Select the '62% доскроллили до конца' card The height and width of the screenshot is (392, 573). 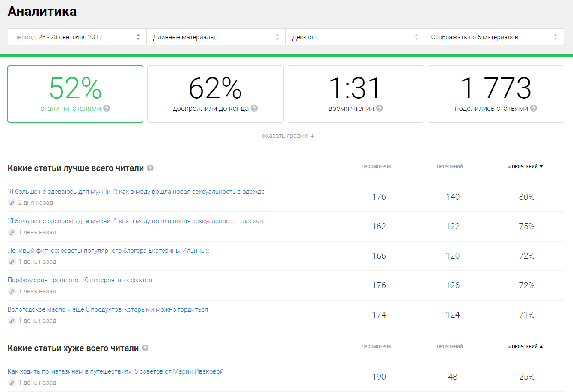tap(215, 94)
